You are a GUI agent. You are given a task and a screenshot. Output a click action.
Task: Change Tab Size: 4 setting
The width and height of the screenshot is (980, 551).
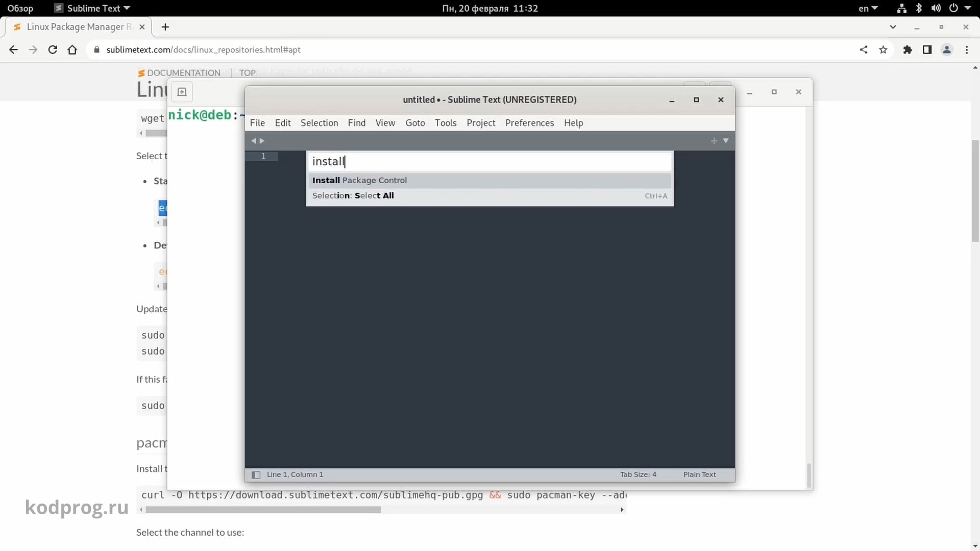pyautogui.click(x=638, y=474)
